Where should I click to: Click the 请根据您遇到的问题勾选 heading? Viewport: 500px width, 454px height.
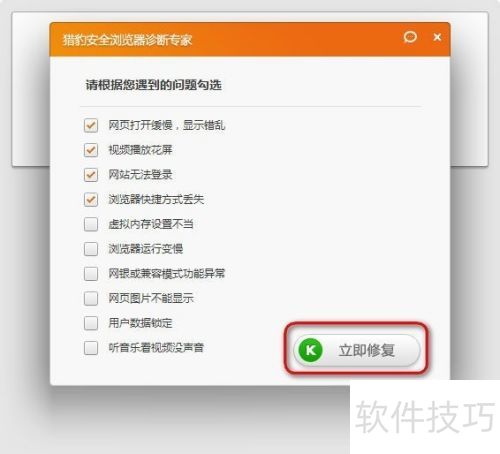click(x=154, y=85)
